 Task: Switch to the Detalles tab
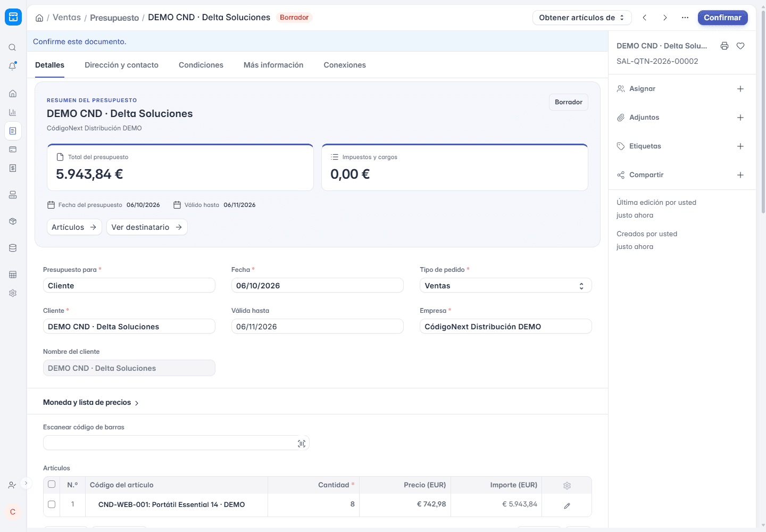49,65
